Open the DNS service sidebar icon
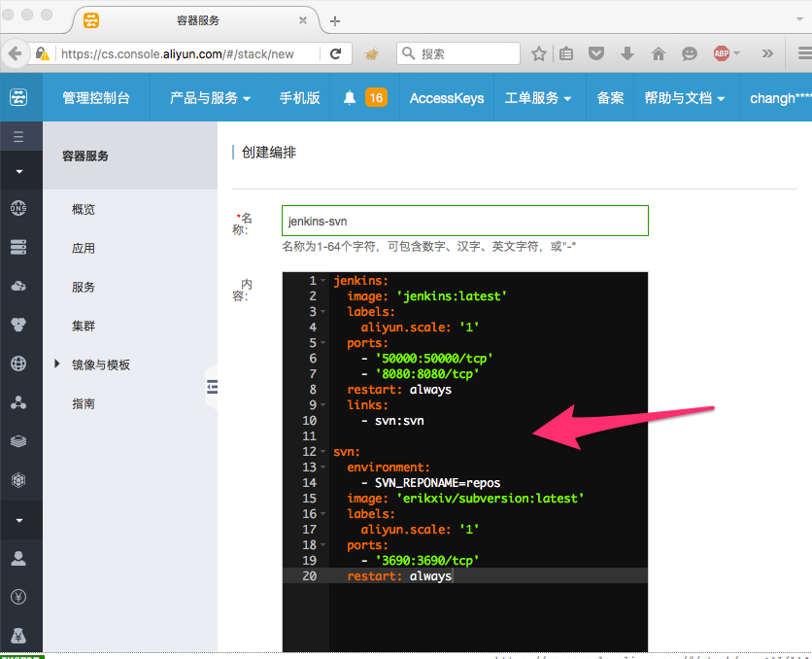This screenshot has width=812, height=659. point(18,208)
